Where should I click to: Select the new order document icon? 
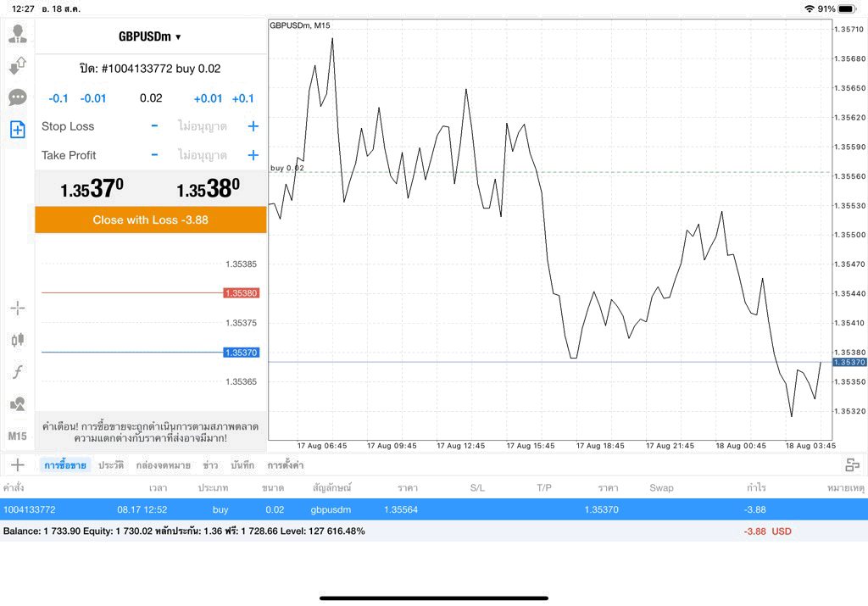pos(18,130)
